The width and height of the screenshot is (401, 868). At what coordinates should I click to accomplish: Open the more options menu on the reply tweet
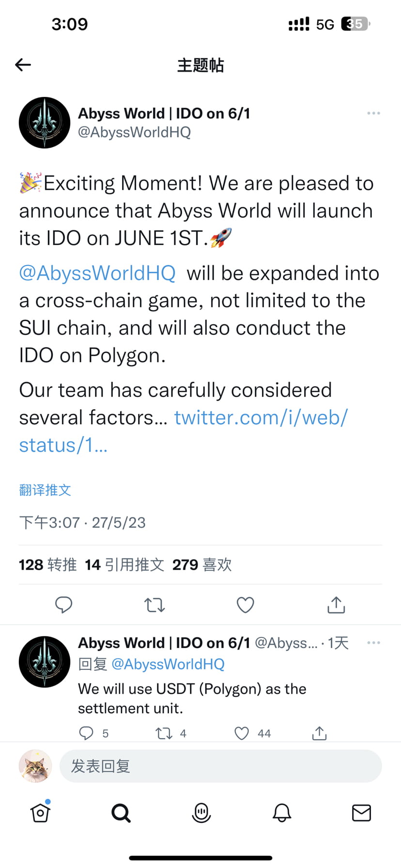click(373, 642)
